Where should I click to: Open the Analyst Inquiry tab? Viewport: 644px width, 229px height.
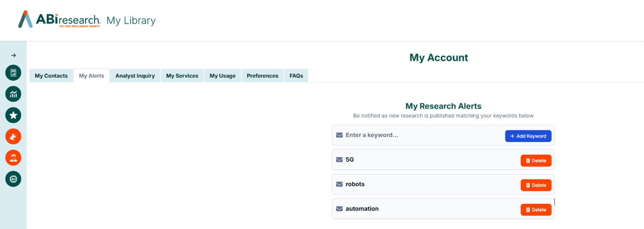[135, 76]
